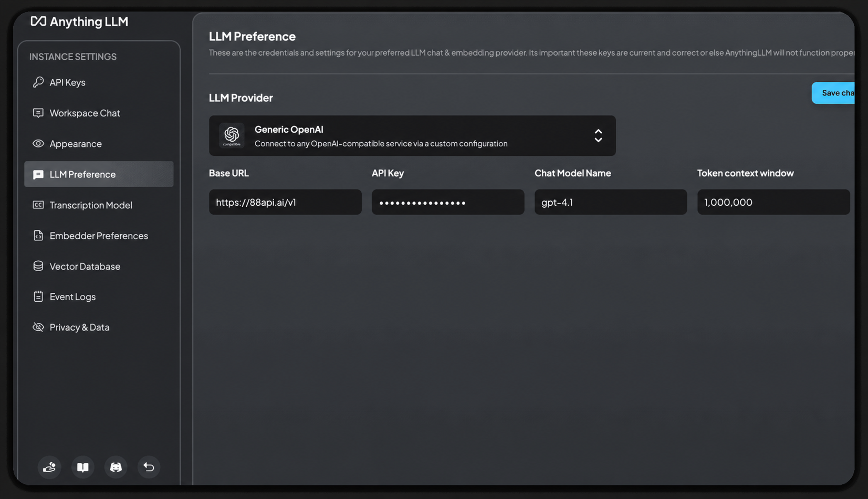Click the credentials description paragraph text
Screen dimensions: 868x499
click(x=531, y=52)
